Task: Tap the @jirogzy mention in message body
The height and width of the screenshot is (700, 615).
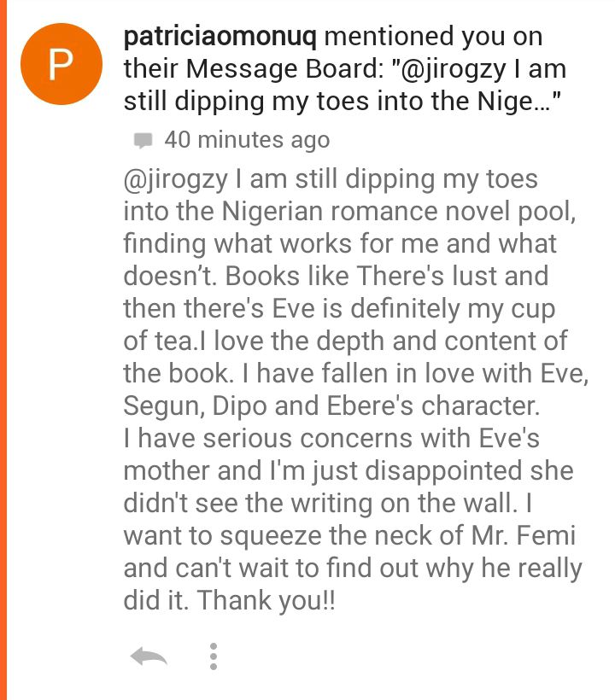Action: pos(175,180)
